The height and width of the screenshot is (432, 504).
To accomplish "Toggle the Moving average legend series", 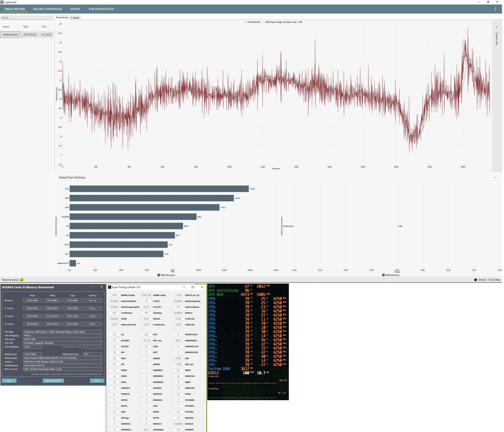I will pyautogui.click(x=282, y=22).
